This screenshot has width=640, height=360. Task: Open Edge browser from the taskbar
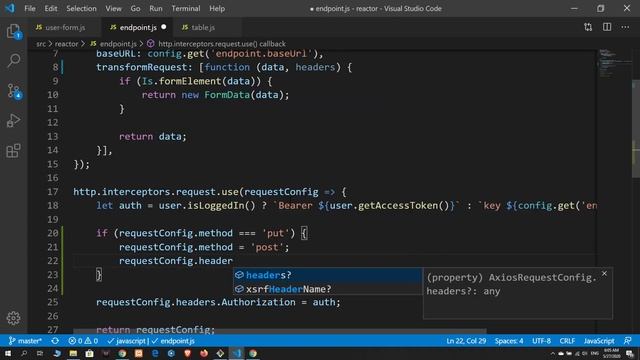(x=155, y=353)
